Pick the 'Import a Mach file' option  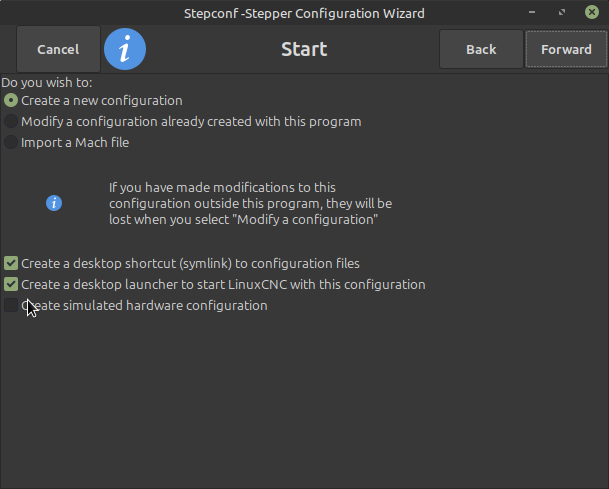point(11,142)
